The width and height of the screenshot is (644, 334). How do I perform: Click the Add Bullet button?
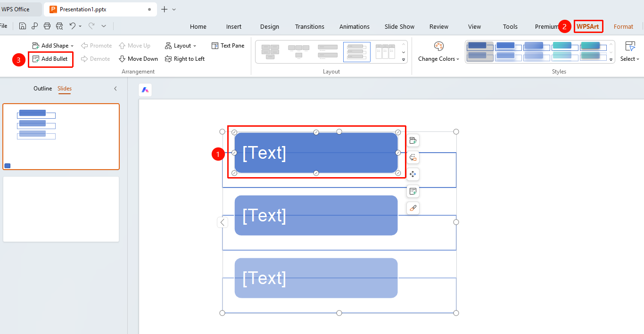pos(50,59)
